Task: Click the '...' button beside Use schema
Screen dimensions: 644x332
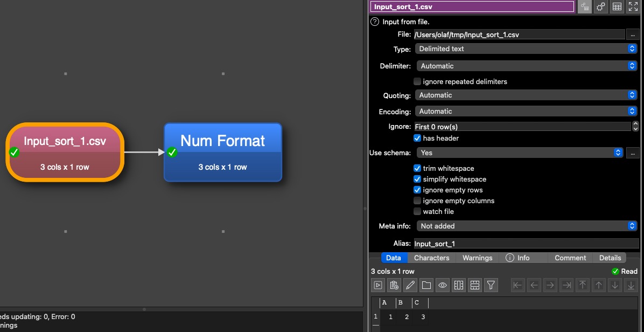Action: (x=633, y=153)
